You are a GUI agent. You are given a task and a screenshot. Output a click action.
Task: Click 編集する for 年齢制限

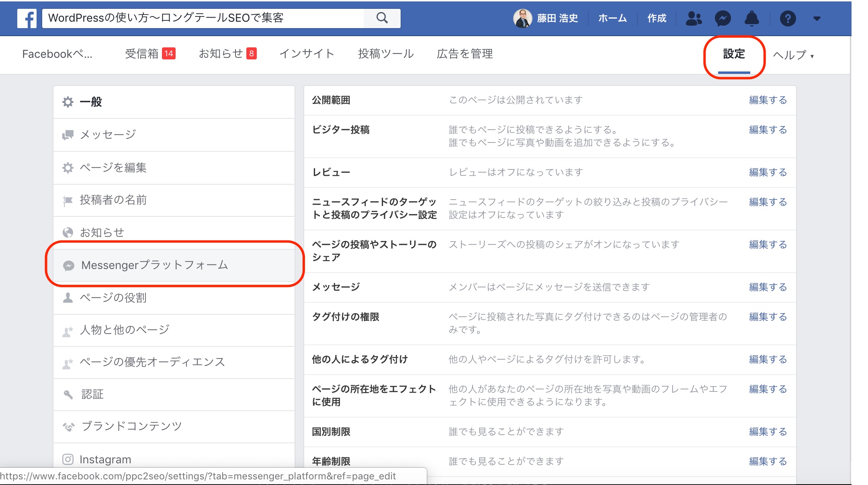(768, 461)
